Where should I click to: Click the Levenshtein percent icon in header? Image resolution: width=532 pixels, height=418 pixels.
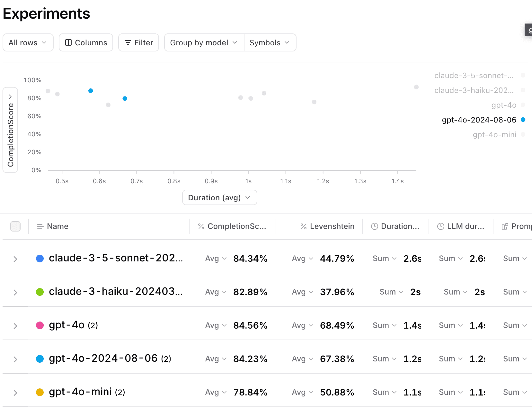(303, 226)
